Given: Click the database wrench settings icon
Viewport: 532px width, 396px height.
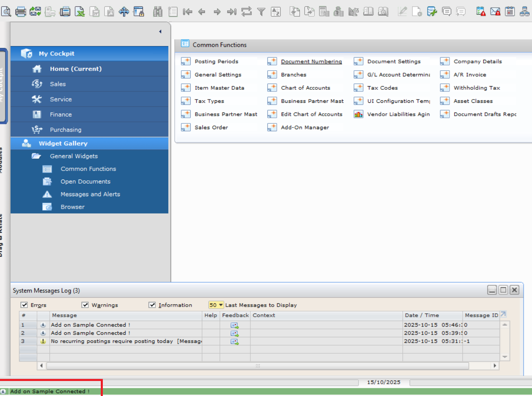Looking at the screenshot, I should [432, 12].
